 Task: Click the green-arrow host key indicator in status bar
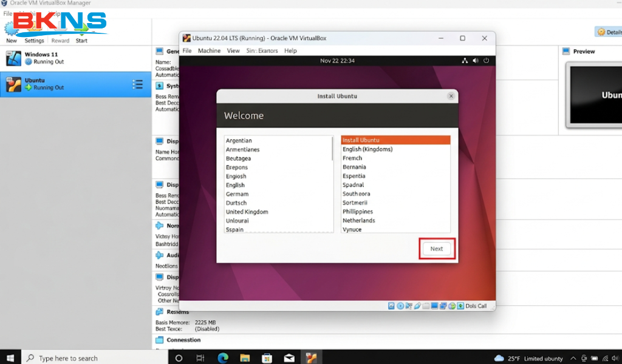tap(460, 306)
